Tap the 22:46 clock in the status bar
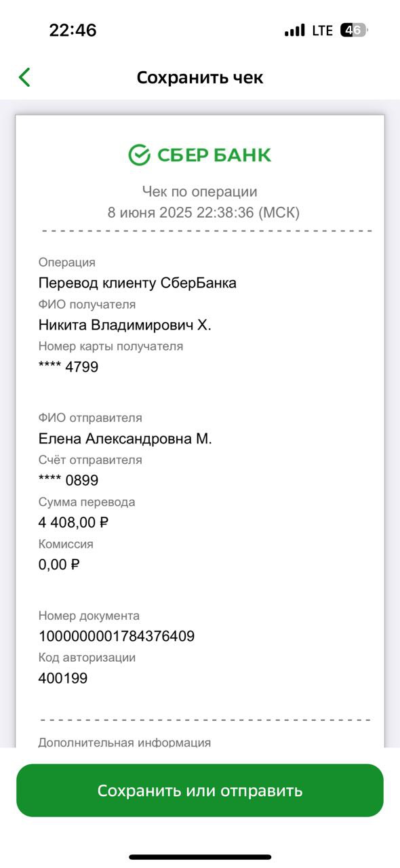This screenshot has width=400, height=868. (x=73, y=31)
